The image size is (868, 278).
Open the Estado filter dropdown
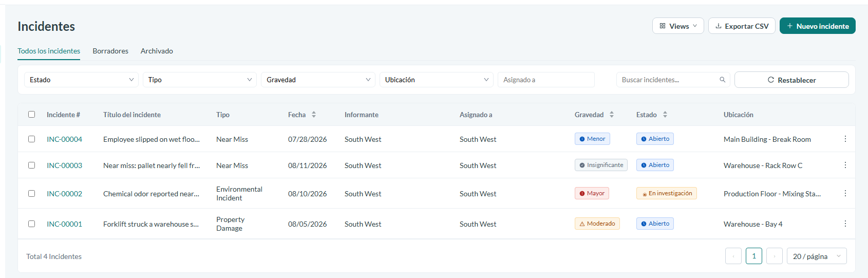click(x=81, y=80)
